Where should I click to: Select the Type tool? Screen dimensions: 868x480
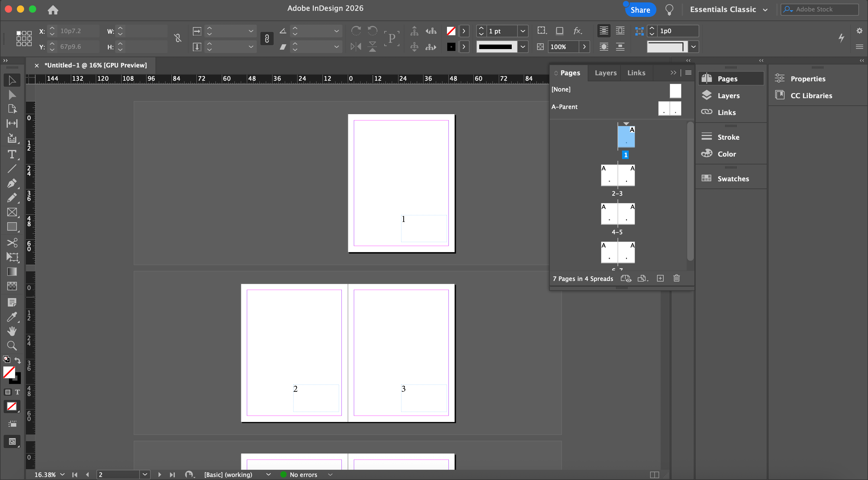tap(12, 154)
